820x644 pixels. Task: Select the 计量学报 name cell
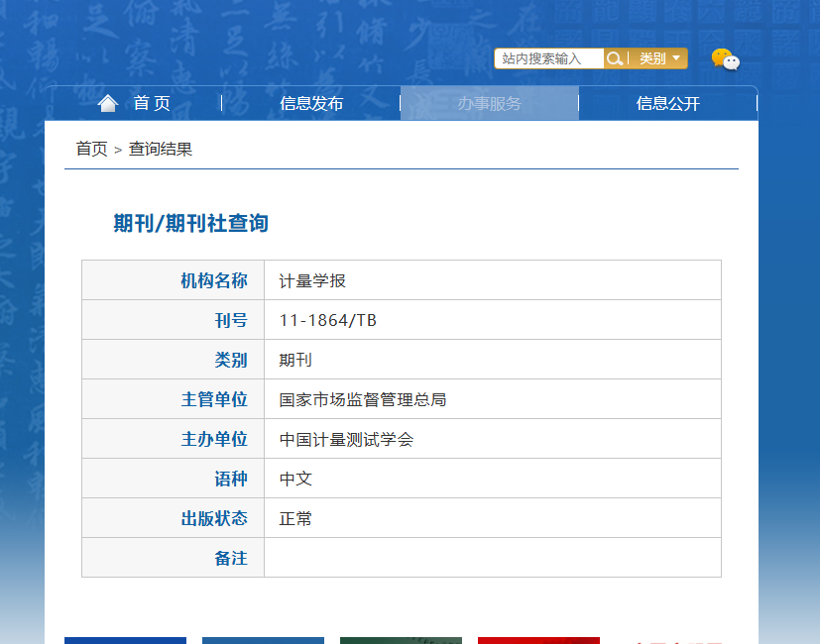493,280
